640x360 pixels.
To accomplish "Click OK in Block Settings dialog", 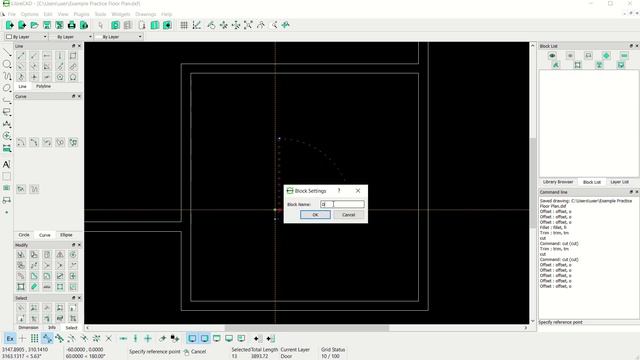I will coord(315,215).
